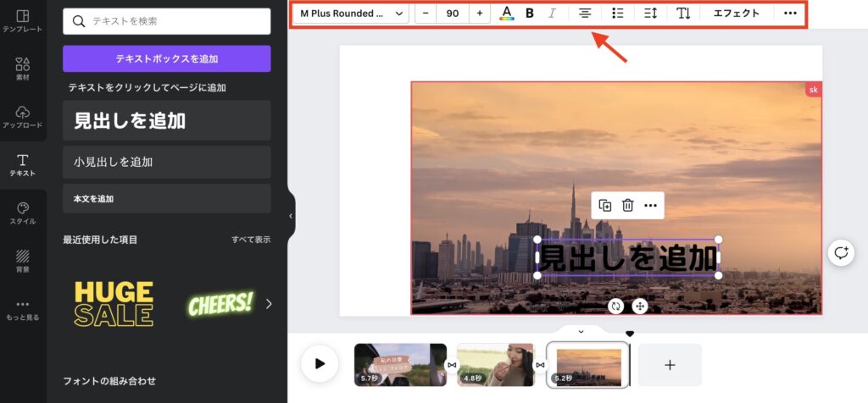The width and height of the screenshot is (868, 403).
Task: Toggle bold formatting
Action: click(x=530, y=14)
